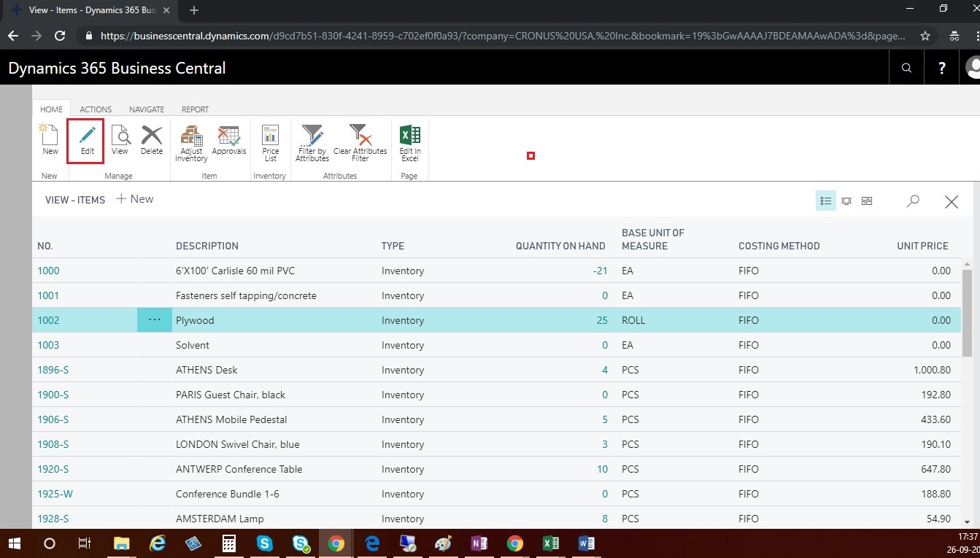The width and height of the screenshot is (980, 558).
Task: Open a new browser tab
Action: pos(194,10)
